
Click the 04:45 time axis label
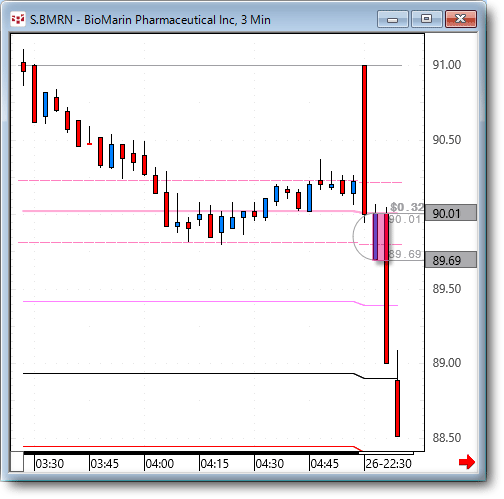coord(324,464)
